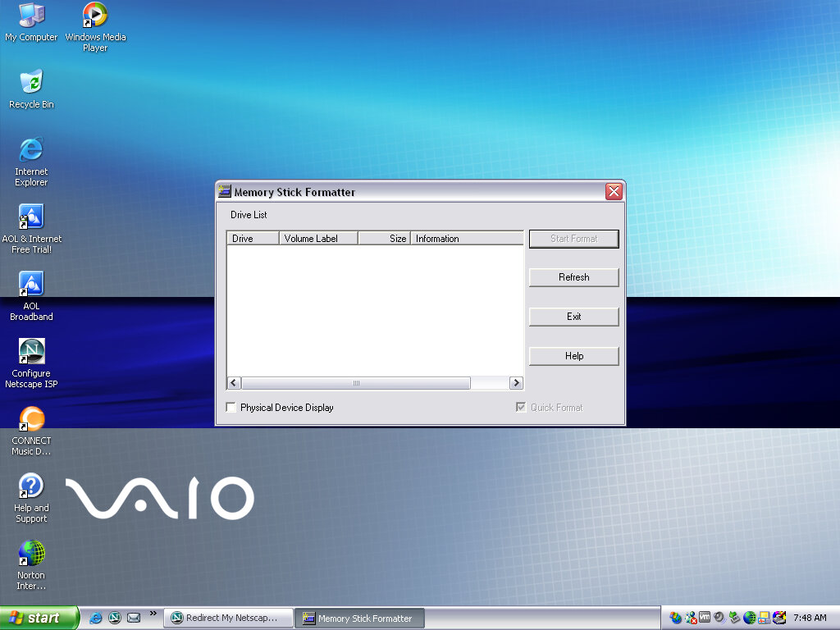Select the Norton Internet Security shortcut
This screenshot has width=840, height=630.
click(x=31, y=554)
